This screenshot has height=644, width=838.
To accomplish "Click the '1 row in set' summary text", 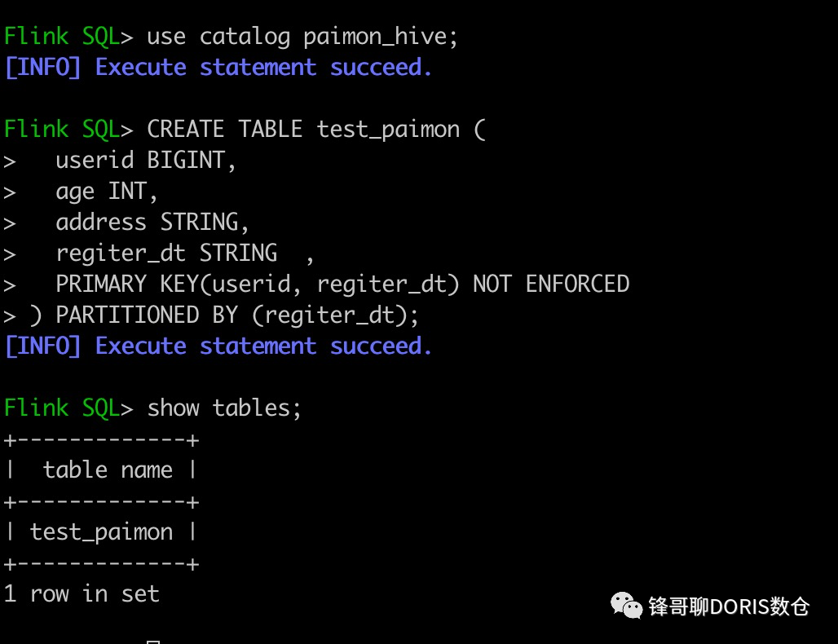I will pos(82,594).
